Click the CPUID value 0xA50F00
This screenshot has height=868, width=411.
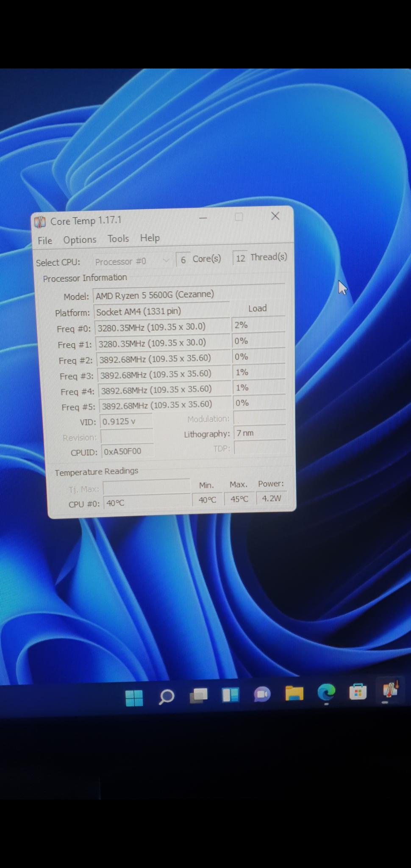128,451
